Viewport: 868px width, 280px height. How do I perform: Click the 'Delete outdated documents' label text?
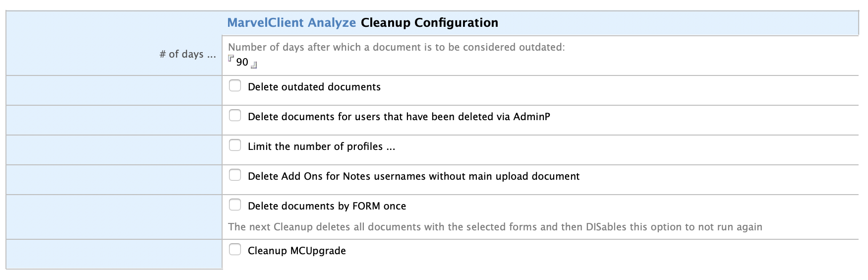(x=314, y=87)
